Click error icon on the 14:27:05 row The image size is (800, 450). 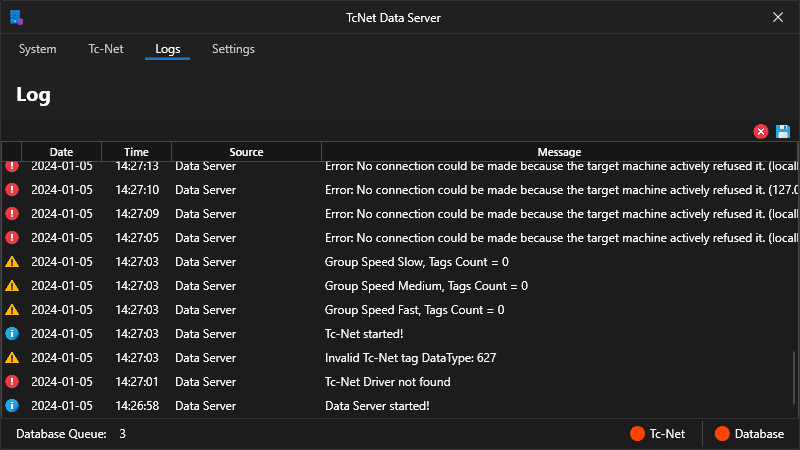pos(12,238)
